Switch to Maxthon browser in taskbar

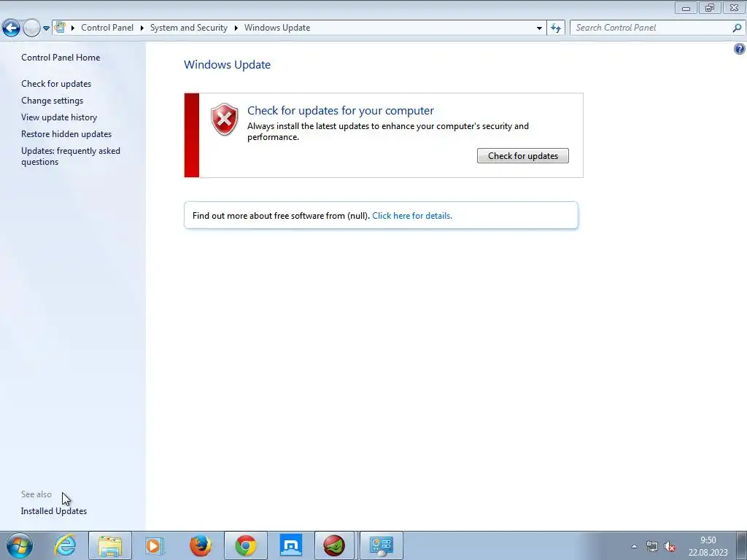(x=291, y=545)
